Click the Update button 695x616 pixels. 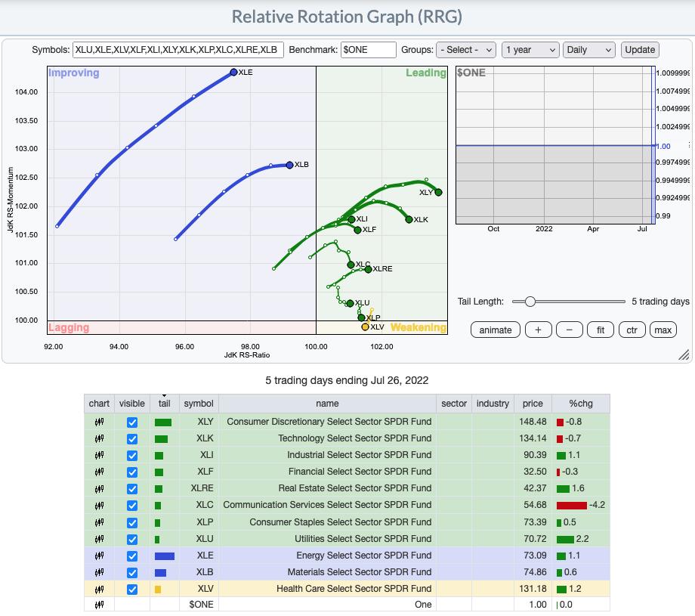click(640, 50)
